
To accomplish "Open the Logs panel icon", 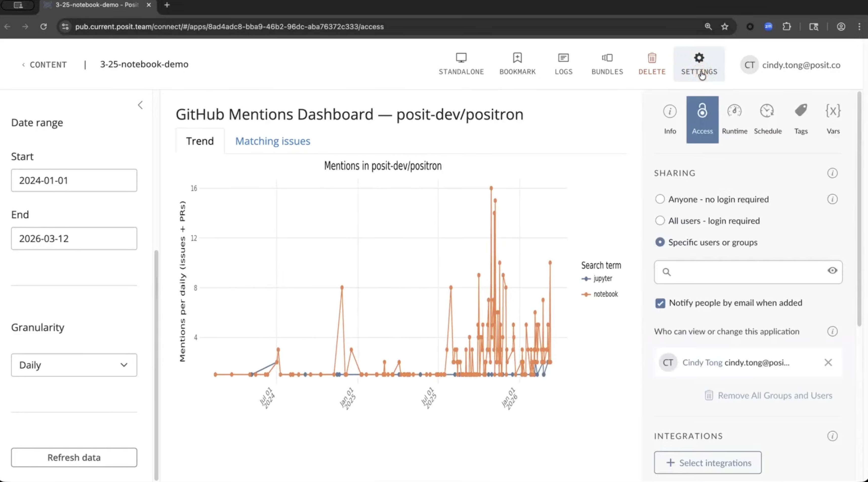I will (x=563, y=64).
